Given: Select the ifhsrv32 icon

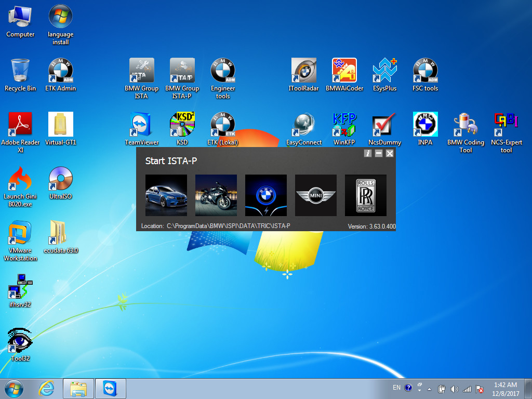Looking at the screenshot, I should tap(20, 291).
